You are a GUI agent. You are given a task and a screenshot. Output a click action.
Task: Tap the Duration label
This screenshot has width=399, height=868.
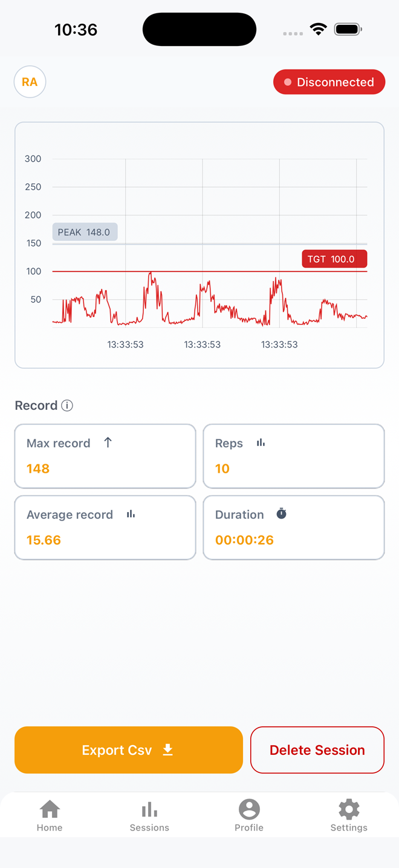[x=239, y=515]
